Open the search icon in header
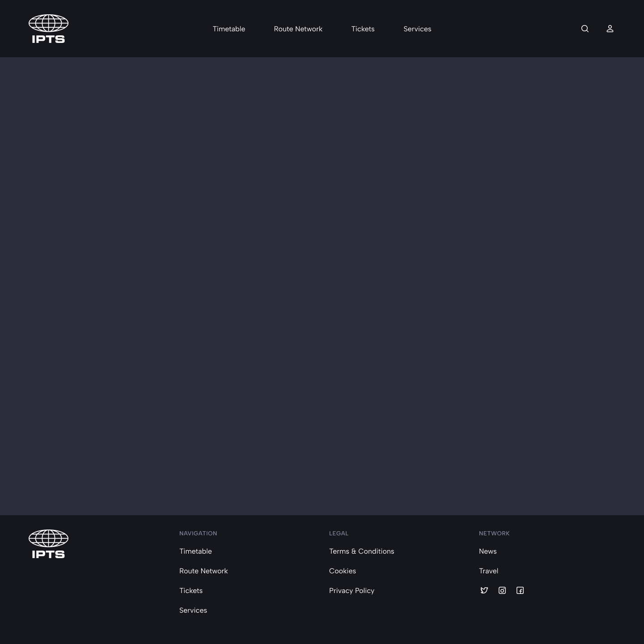 585,29
